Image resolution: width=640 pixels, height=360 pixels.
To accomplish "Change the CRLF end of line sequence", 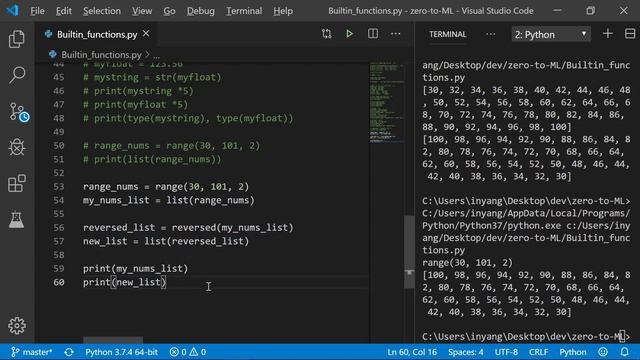I will point(538,352).
